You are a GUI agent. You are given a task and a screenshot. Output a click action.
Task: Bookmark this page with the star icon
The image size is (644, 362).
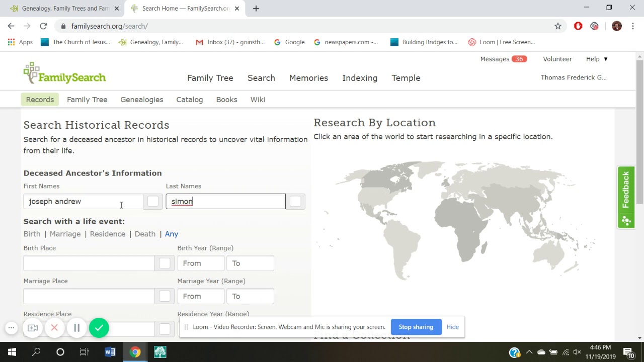pos(558,26)
